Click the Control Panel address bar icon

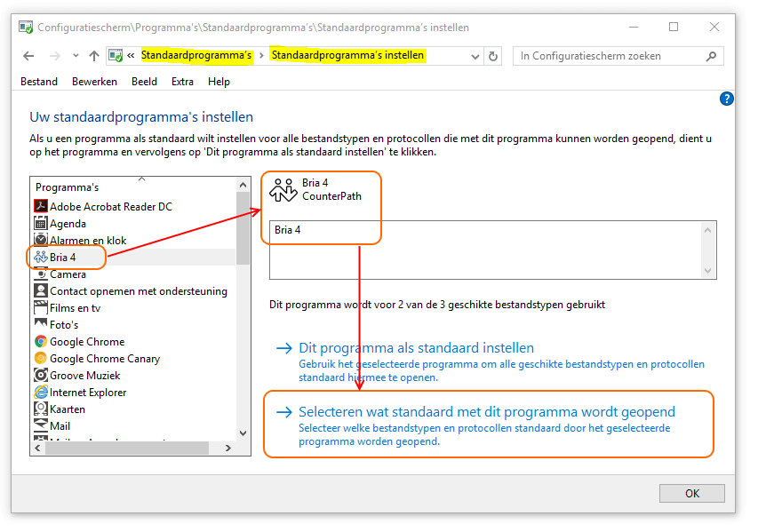pyautogui.click(x=116, y=56)
